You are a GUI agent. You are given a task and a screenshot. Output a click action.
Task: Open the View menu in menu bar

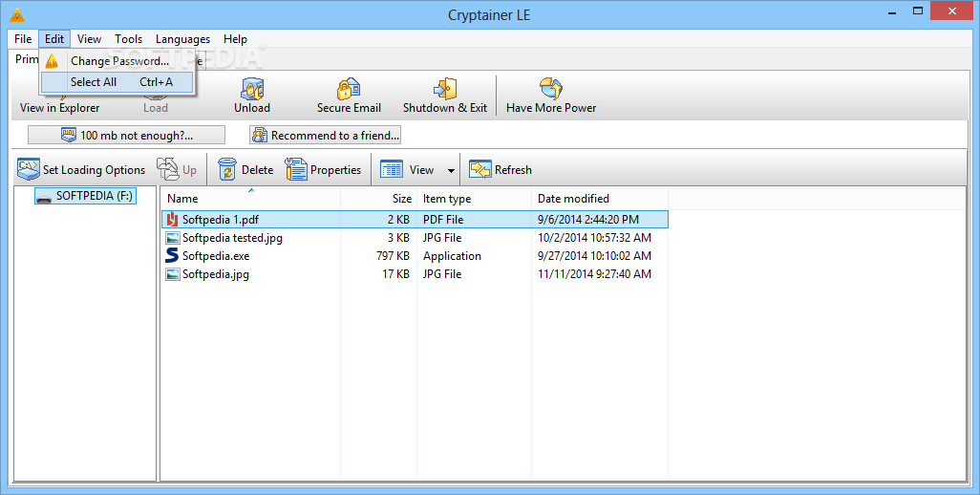click(x=90, y=39)
